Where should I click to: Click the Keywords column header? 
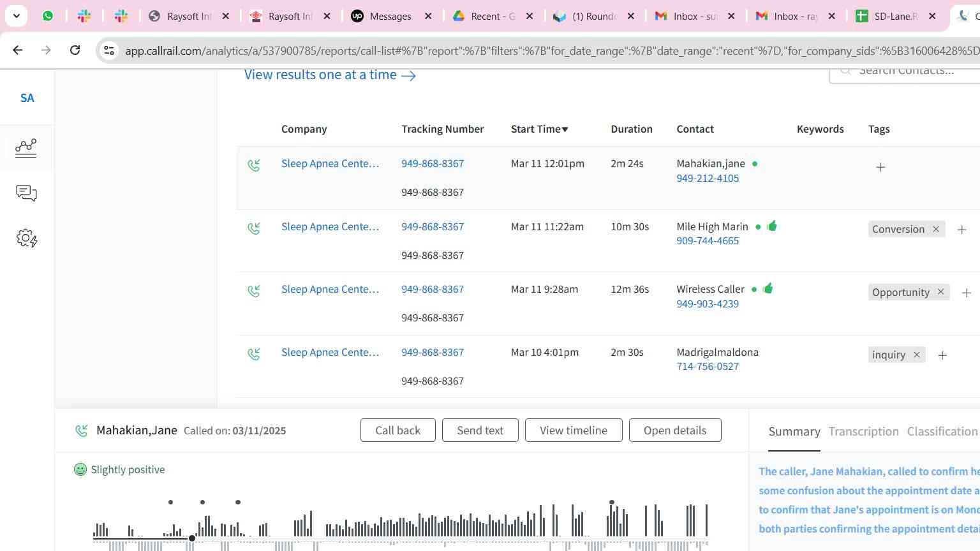click(x=820, y=129)
